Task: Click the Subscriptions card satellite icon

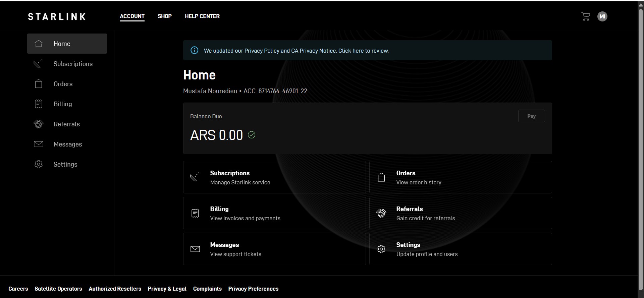Action: (195, 177)
